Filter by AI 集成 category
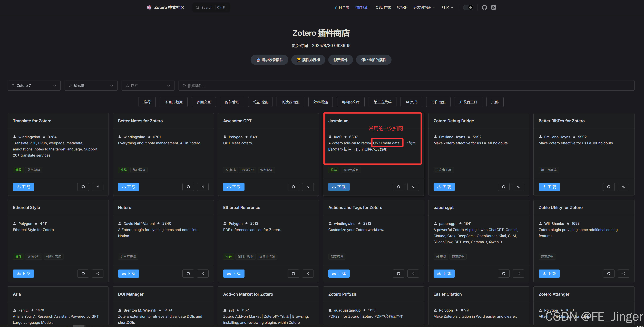This screenshot has width=644, height=327. coord(411,102)
